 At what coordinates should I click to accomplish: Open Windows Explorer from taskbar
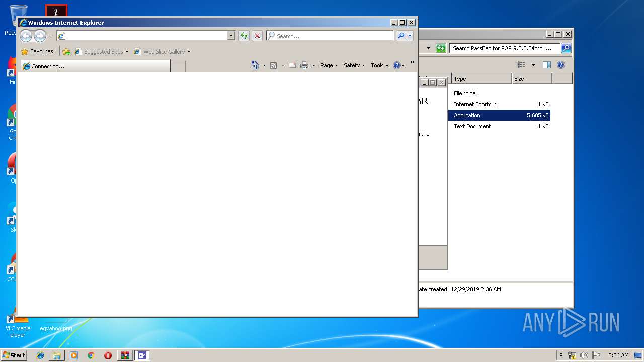click(x=57, y=355)
